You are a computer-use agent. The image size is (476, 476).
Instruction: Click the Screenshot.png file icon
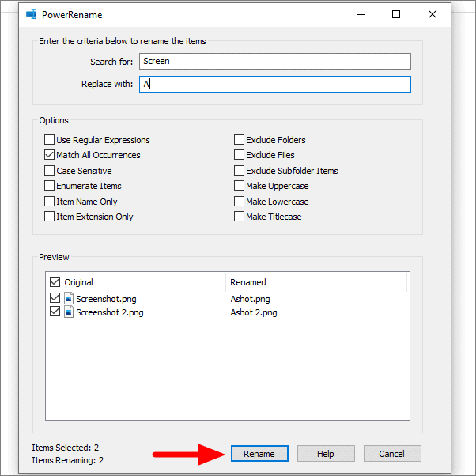(x=69, y=299)
